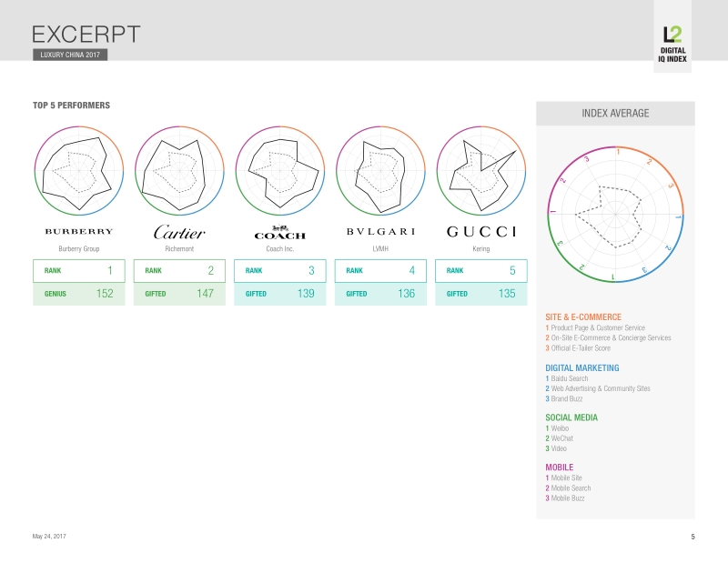
Task: Click the Gifted 147 score
Action: click(x=179, y=294)
